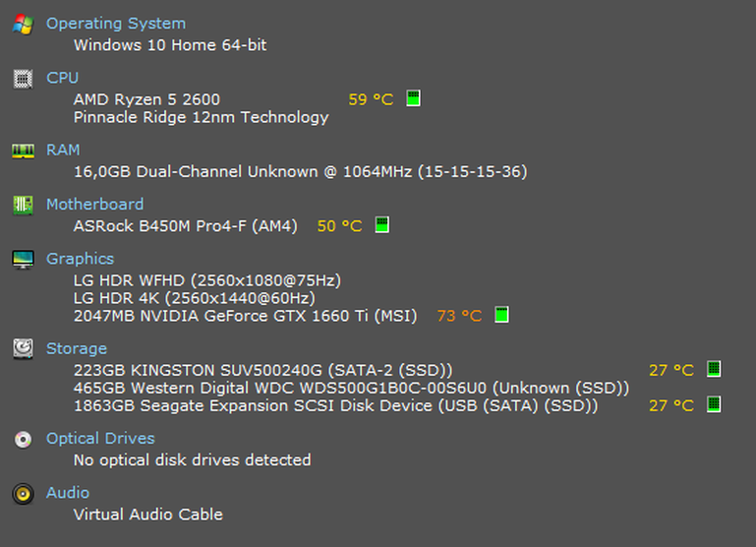Click the RAM memory stick icon
The height and width of the screenshot is (547, 756).
tap(23, 151)
